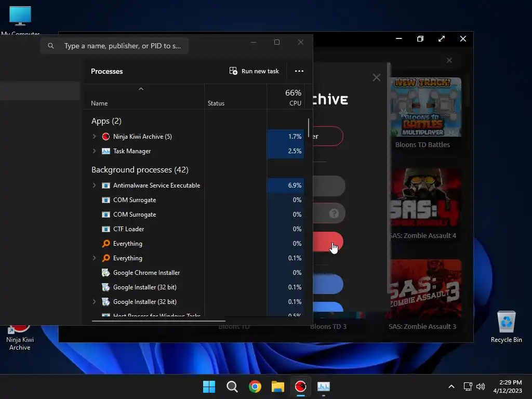Expand Antimalware Service Executable entry
Image resolution: width=532 pixels, height=399 pixels.
pyautogui.click(x=95, y=185)
